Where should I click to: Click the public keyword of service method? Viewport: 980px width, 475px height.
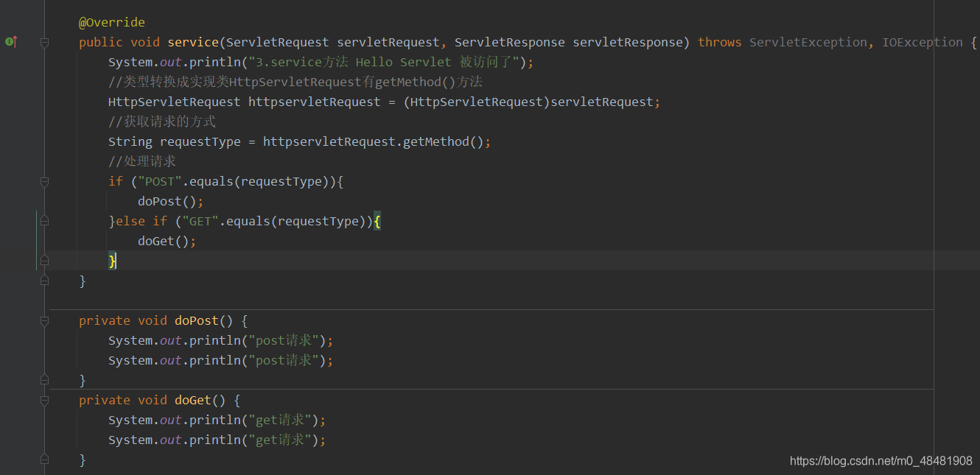[101, 42]
